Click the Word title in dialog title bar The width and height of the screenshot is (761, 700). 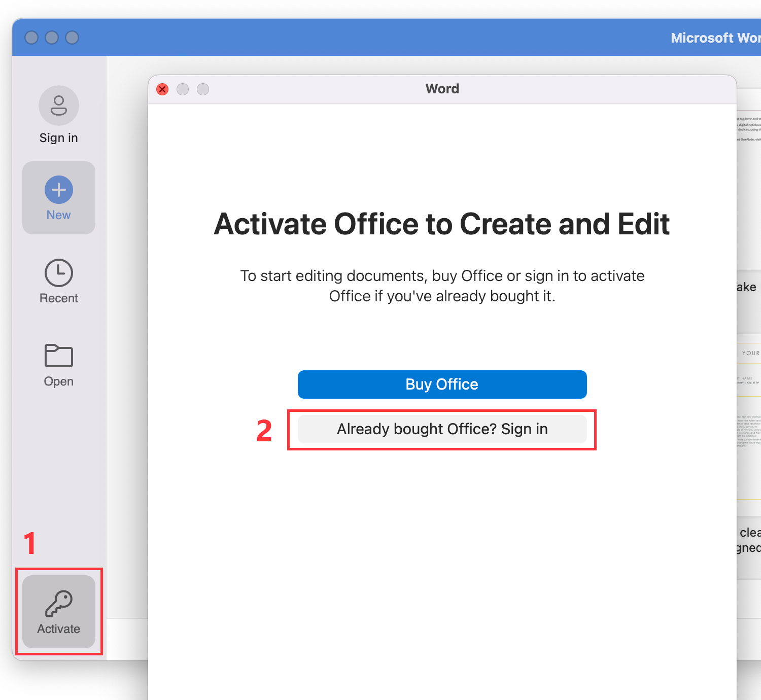pyautogui.click(x=442, y=89)
